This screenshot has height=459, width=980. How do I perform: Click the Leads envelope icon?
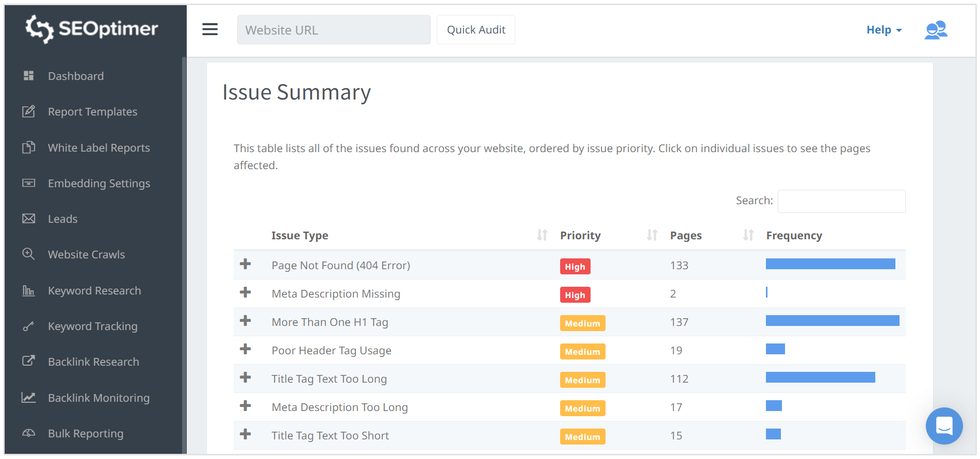pyautogui.click(x=28, y=219)
